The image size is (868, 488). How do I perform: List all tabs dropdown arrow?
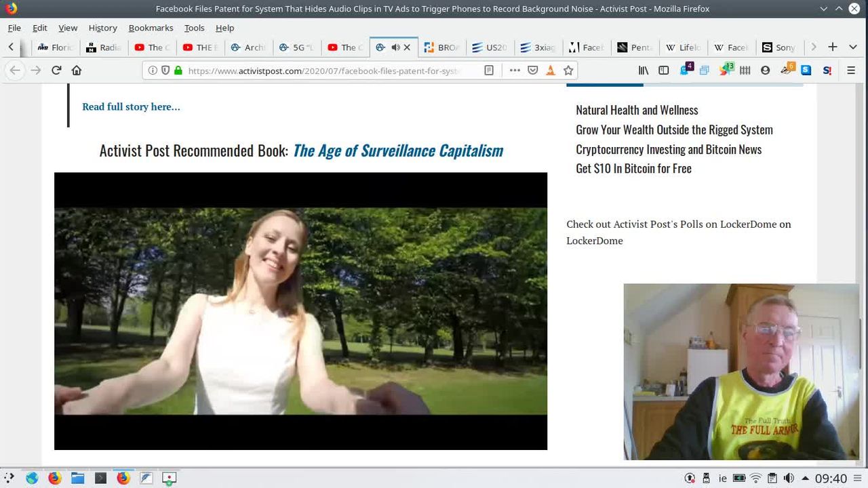pyautogui.click(x=853, y=47)
